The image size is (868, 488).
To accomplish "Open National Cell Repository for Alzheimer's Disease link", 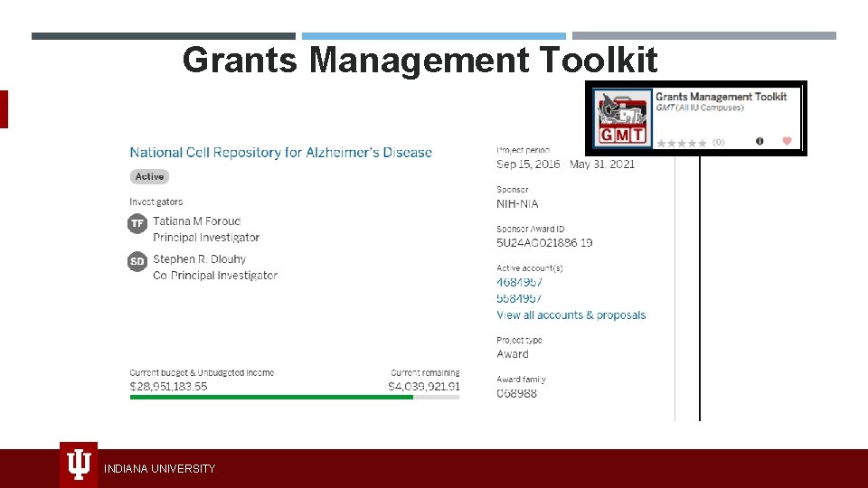I will [x=280, y=152].
